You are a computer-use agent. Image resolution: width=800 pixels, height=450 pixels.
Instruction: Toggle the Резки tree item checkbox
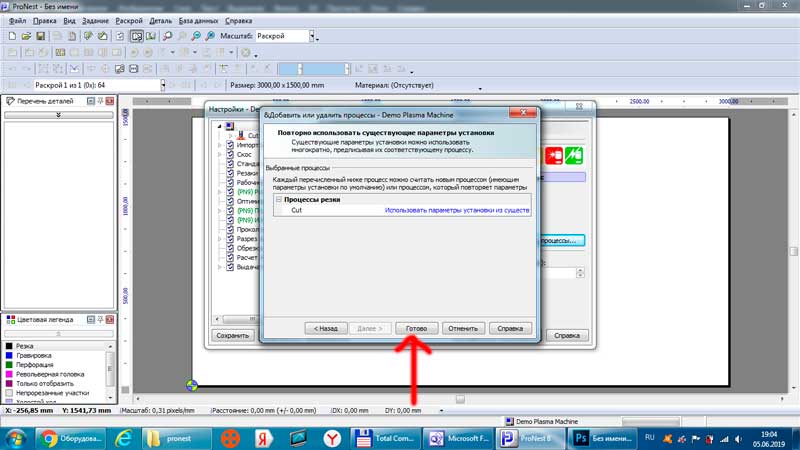click(230, 173)
